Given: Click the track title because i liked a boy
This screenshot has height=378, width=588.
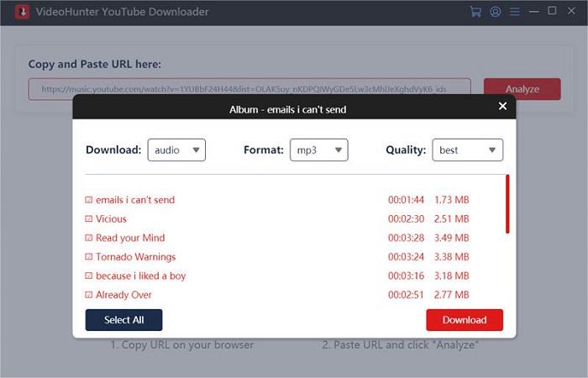Looking at the screenshot, I should (x=140, y=276).
